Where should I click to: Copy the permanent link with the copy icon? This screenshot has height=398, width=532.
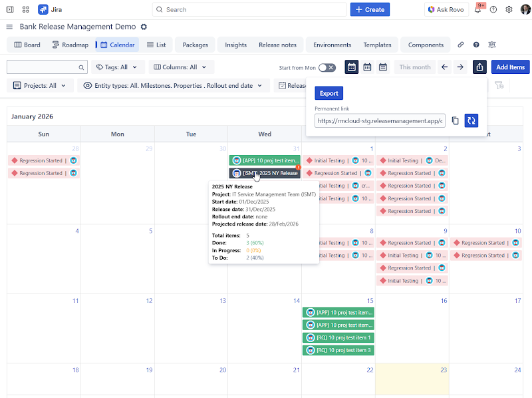[x=455, y=120]
